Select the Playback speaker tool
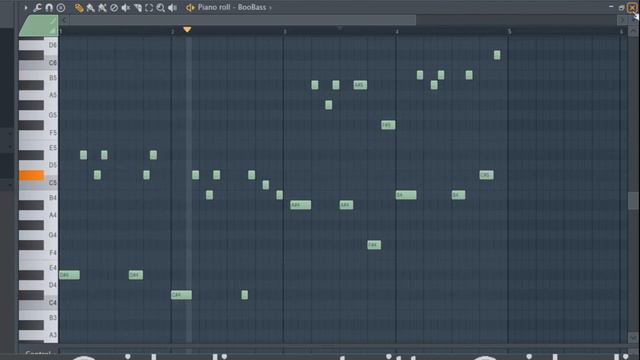This screenshot has height=360, width=640. 173,7
